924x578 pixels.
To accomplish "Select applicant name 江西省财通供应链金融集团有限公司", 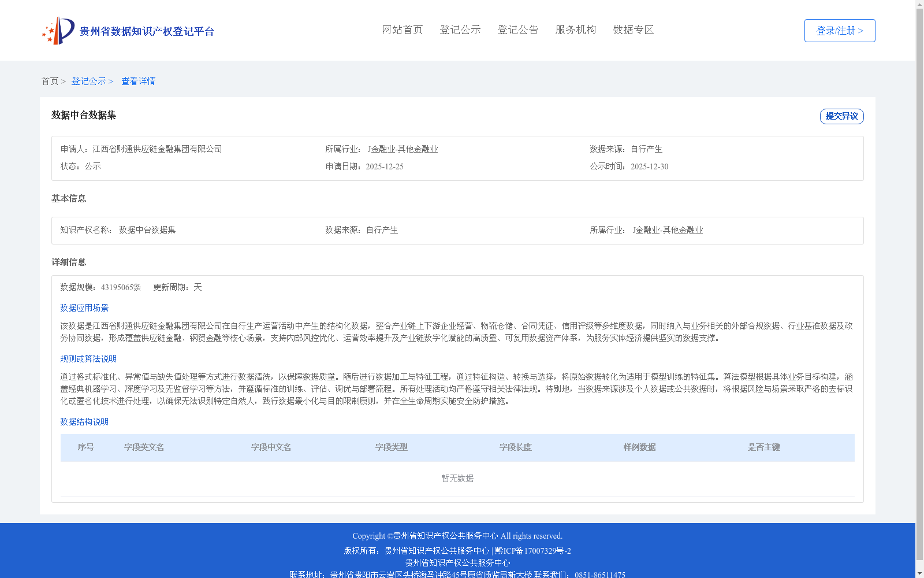I will [x=157, y=149].
